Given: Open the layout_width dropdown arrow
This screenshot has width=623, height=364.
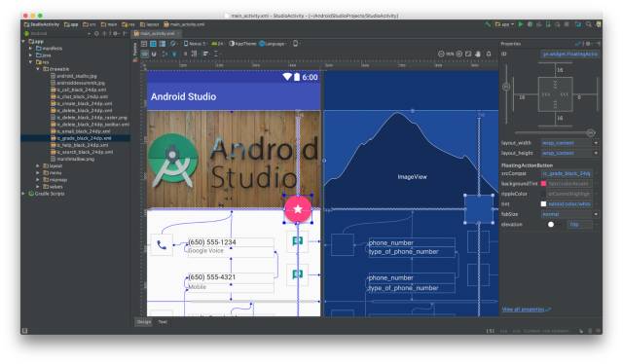Looking at the screenshot, I should coord(596,143).
